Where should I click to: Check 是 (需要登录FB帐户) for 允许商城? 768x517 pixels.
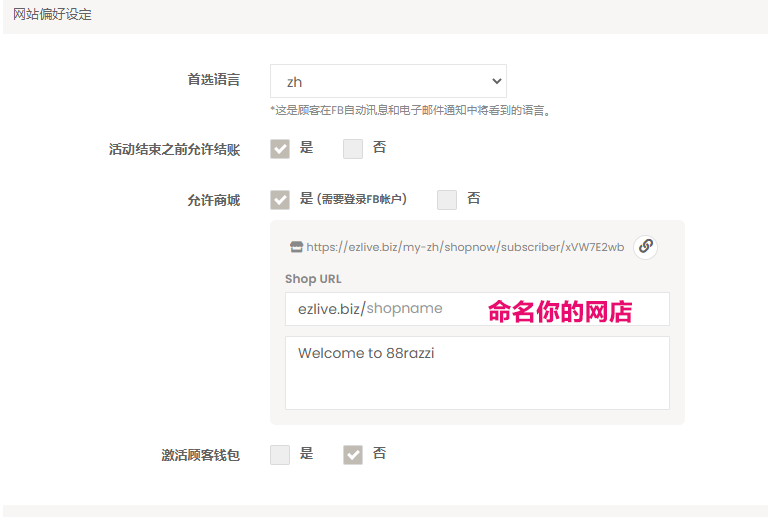click(x=280, y=200)
